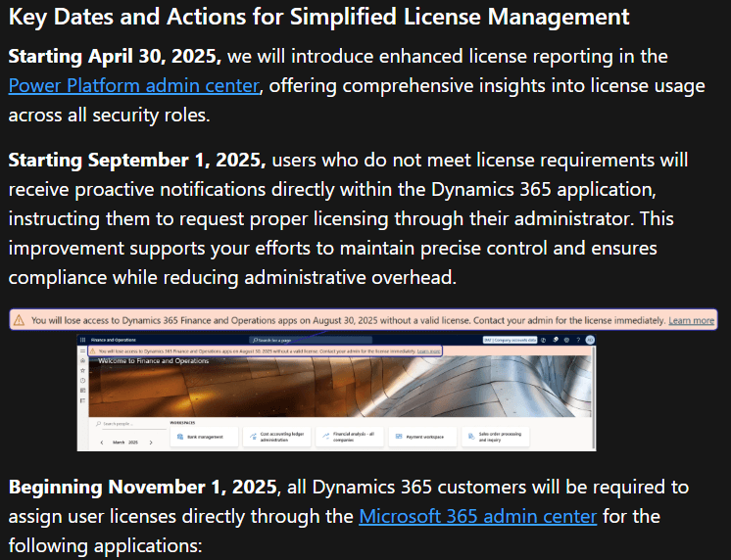Click the warning triangle icon in the large banner
The height and width of the screenshot is (560, 731).
click(19, 320)
